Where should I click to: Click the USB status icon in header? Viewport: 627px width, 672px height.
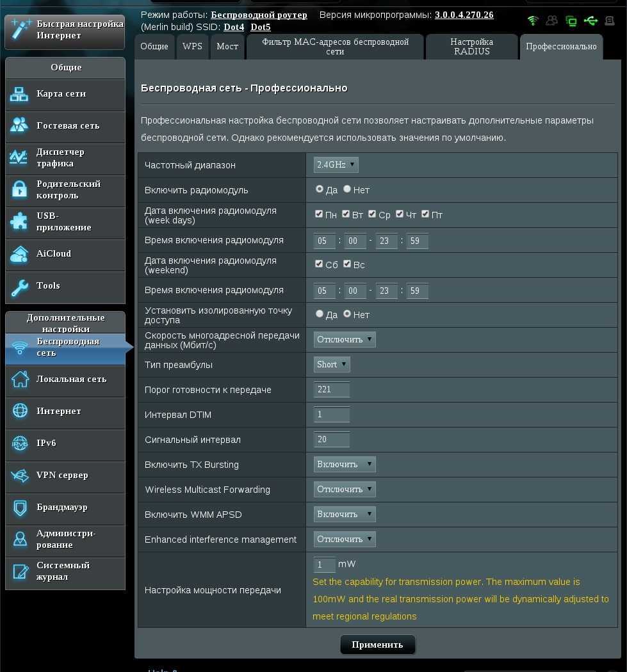(x=590, y=21)
